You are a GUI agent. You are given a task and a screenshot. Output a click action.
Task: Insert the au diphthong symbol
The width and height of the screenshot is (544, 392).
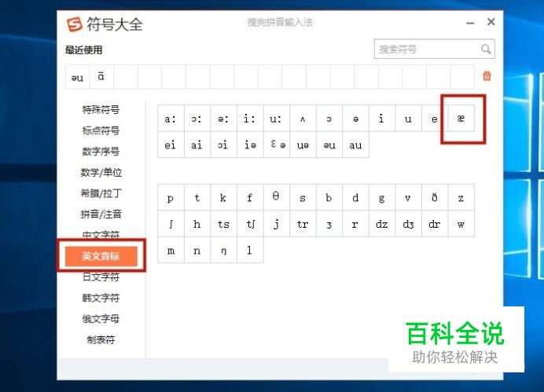pyautogui.click(x=355, y=145)
